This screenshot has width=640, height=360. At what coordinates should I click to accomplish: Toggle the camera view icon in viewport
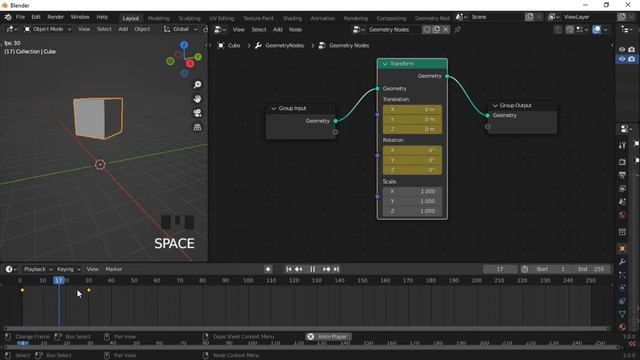[x=198, y=113]
